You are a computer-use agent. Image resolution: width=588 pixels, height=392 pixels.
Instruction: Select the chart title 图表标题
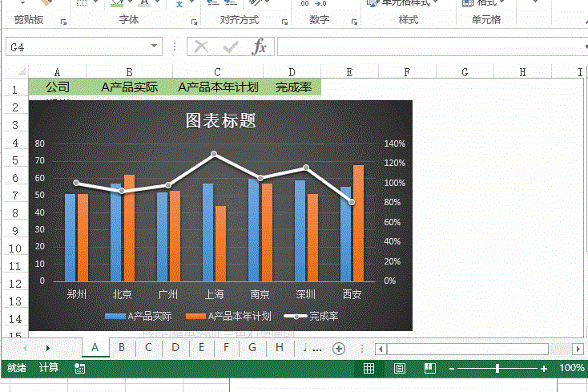(x=221, y=121)
